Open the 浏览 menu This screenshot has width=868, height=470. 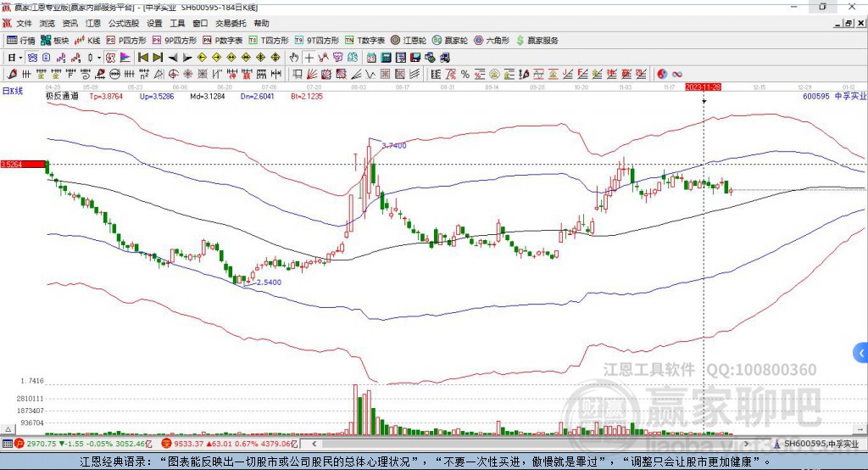[47, 23]
